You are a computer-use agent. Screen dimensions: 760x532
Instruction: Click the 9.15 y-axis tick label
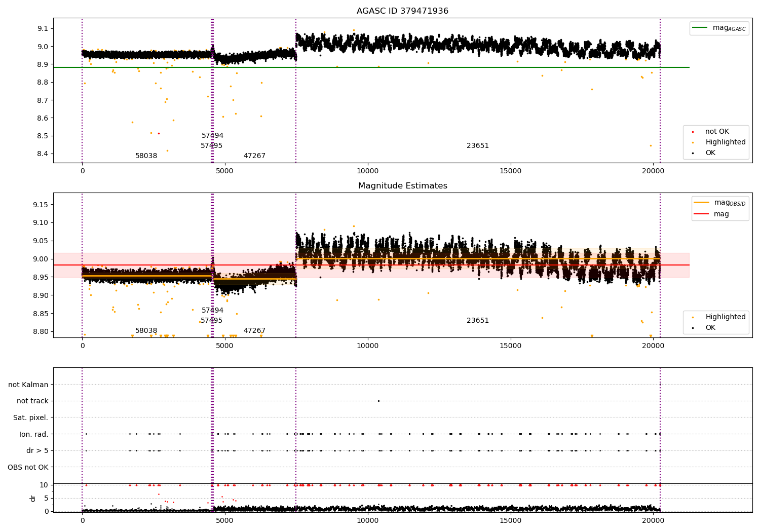(x=41, y=205)
